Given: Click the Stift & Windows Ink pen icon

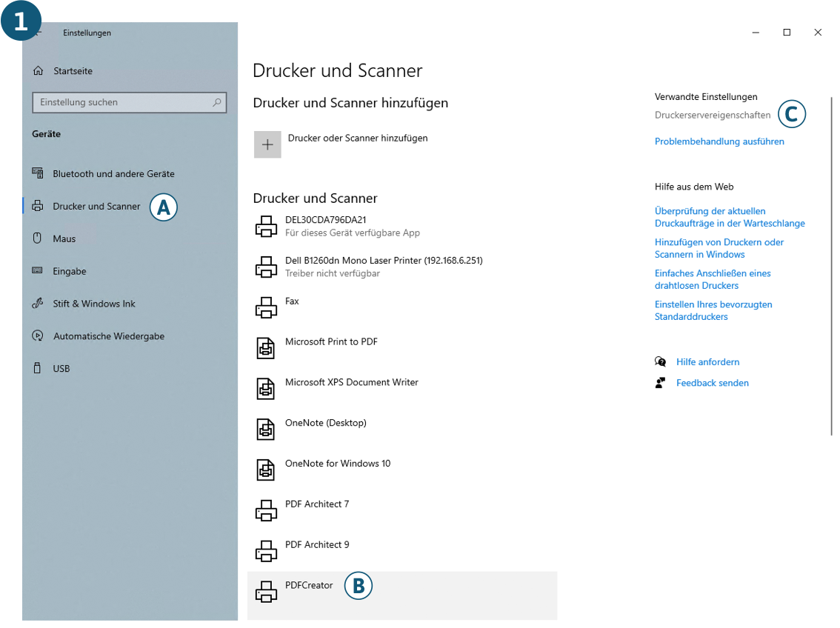Looking at the screenshot, I should pyautogui.click(x=38, y=303).
